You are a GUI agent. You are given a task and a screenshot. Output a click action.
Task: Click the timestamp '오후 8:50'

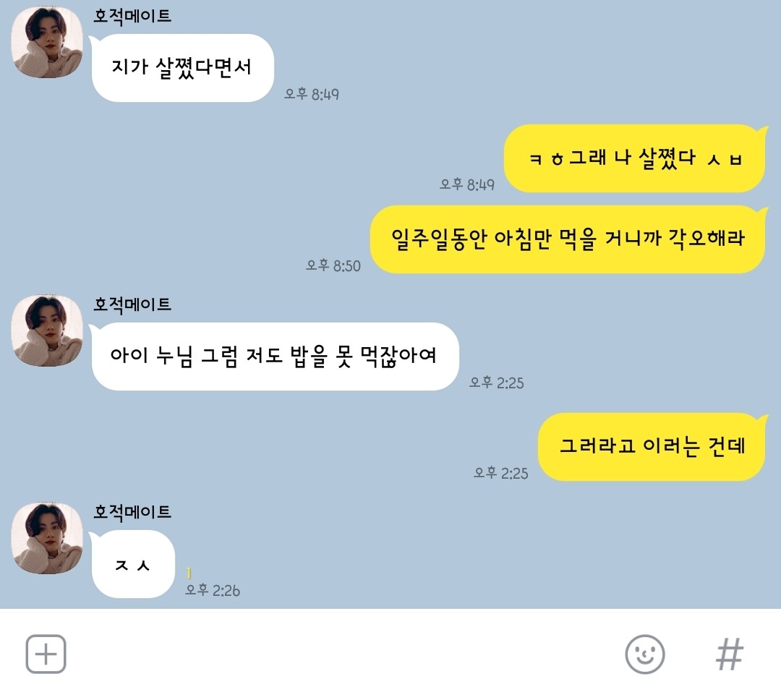[333, 265]
